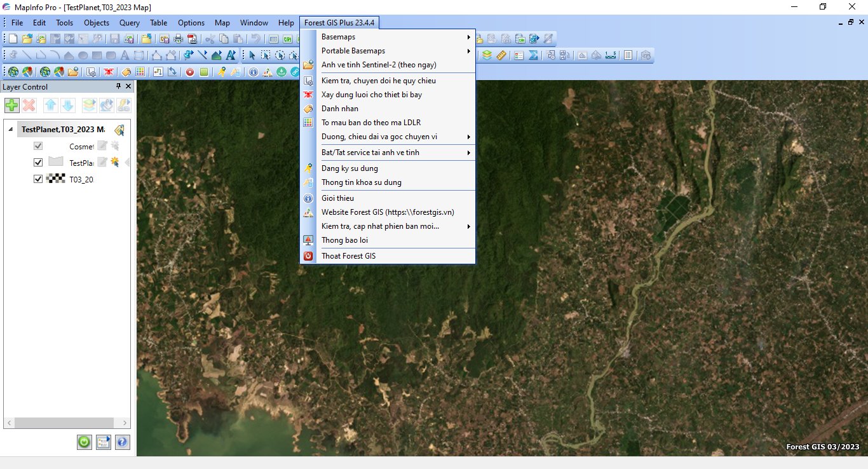The image size is (868, 469).
Task: Click the Print Window printer icon
Action: pos(178,39)
